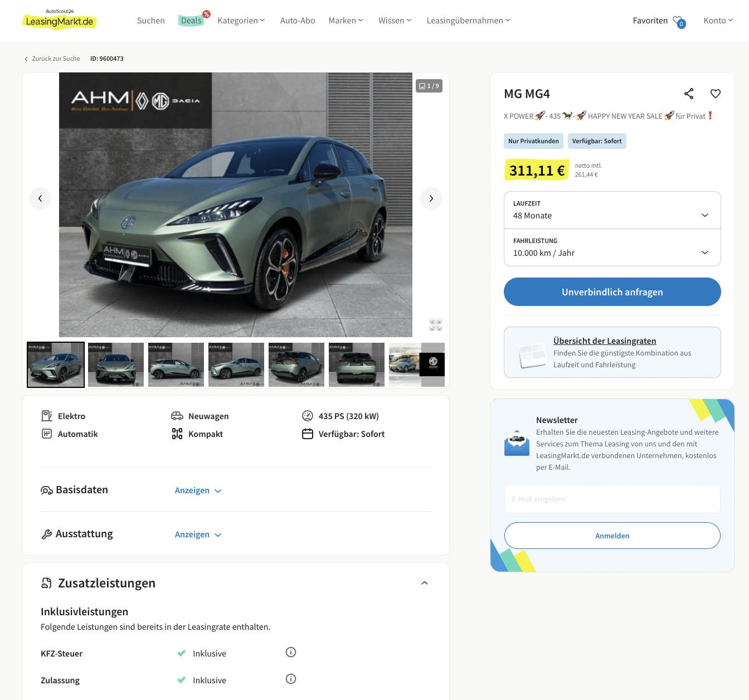
Task: Expand Basisdaten via Anzeigen
Action: pos(198,490)
